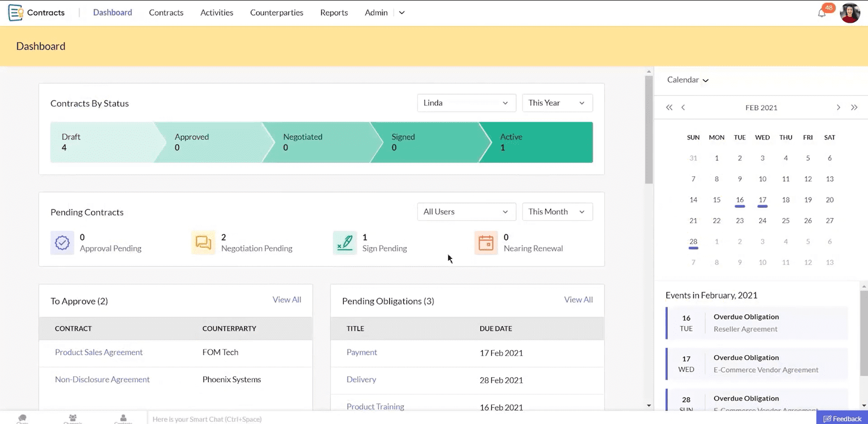The image size is (868, 424).
Task: Switch to the Reports tab
Action: point(334,12)
